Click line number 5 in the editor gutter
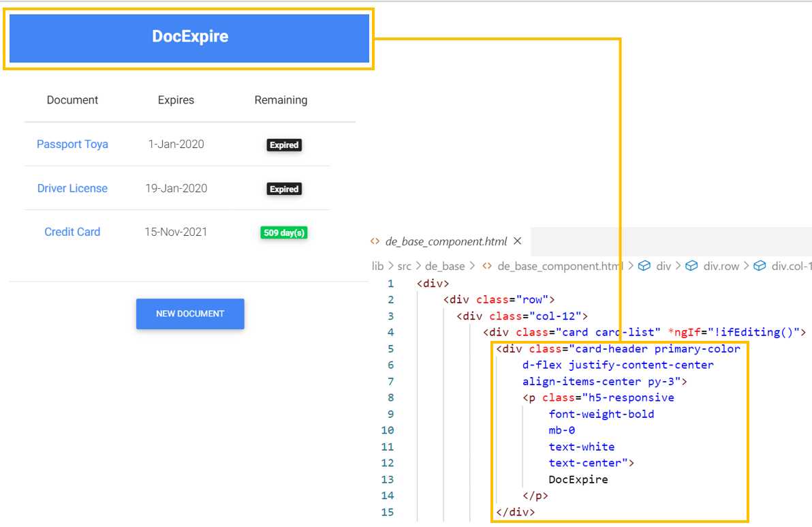Image resolution: width=812 pixels, height=527 pixels. click(x=390, y=348)
